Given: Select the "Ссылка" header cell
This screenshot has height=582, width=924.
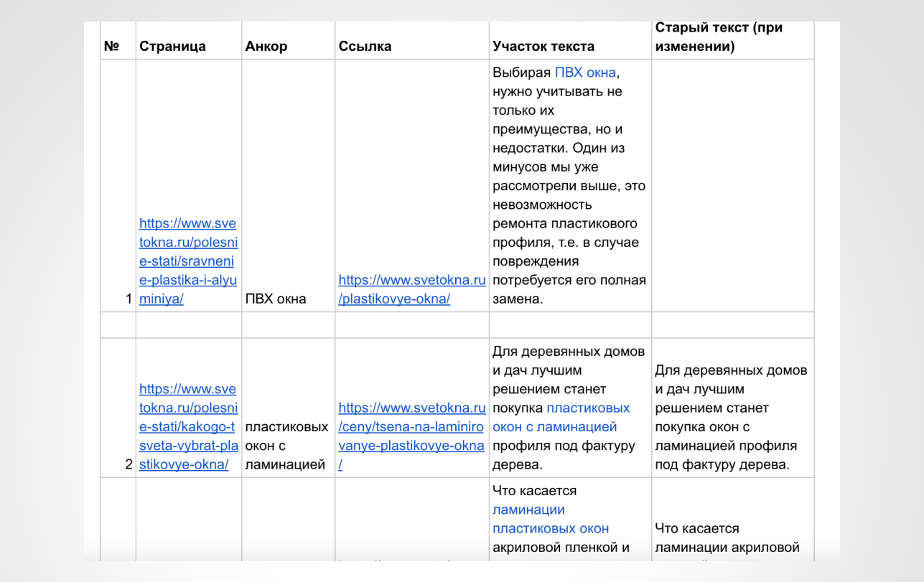Looking at the screenshot, I should pyautogui.click(x=365, y=47).
